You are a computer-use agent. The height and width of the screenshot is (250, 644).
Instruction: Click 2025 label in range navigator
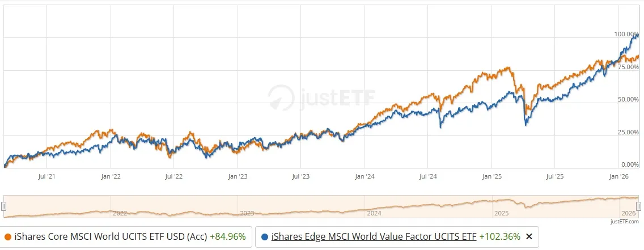click(502, 214)
